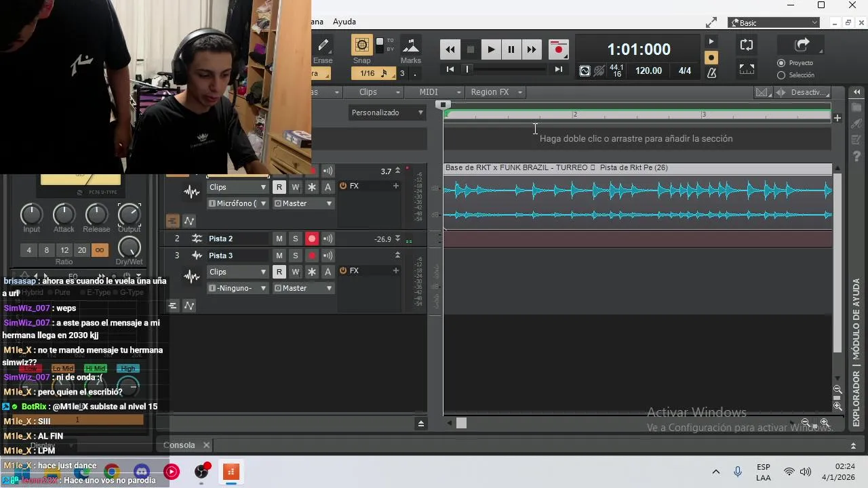Select compressor ratio 4 button
This screenshot has width=868, height=488.
[28, 250]
